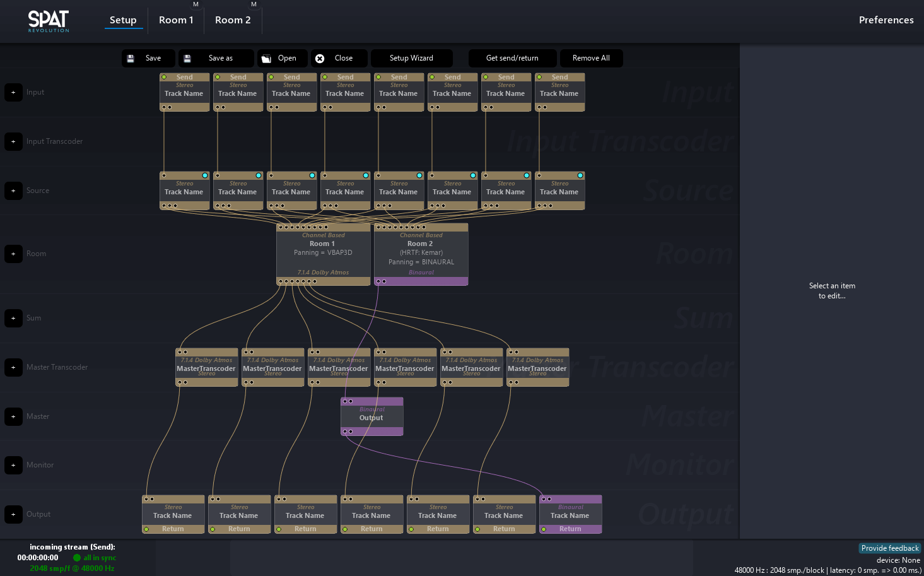Click the plus icon next to Room
This screenshot has width=924, height=576.
coord(13,254)
